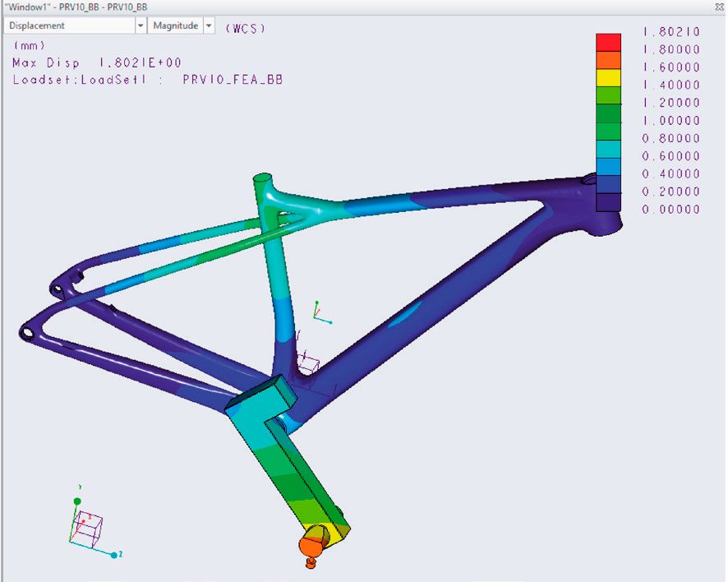This screenshot has width=728, height=582.
Task: Click the (mm) units label
Action: (x=30, y=45)
